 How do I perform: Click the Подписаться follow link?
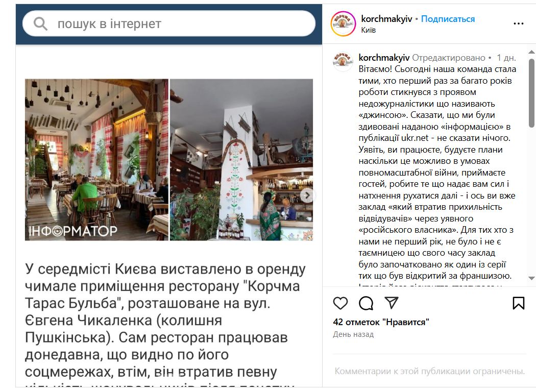tap(448, 19)
